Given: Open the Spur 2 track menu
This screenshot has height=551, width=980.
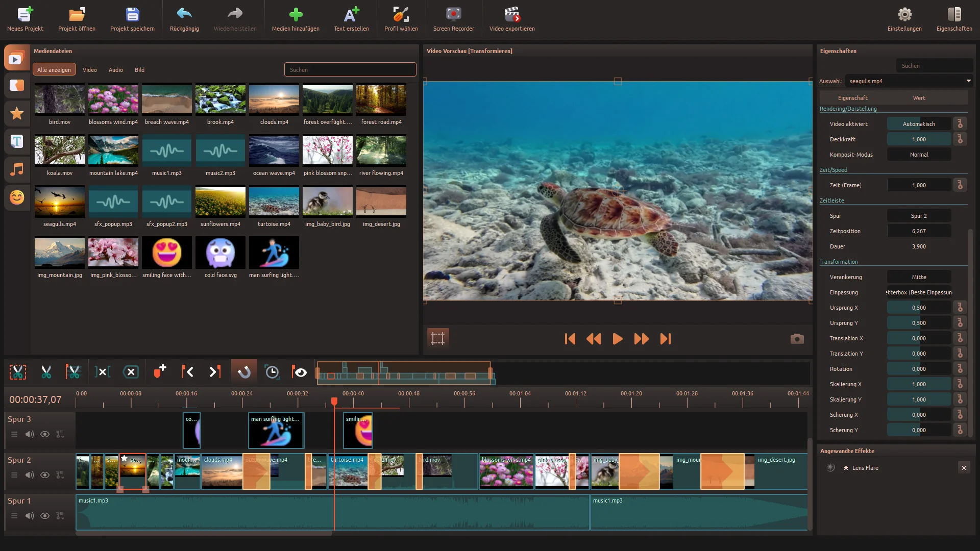Looking at the screenshot, I should pyautogui.click(x=14, y=475).
